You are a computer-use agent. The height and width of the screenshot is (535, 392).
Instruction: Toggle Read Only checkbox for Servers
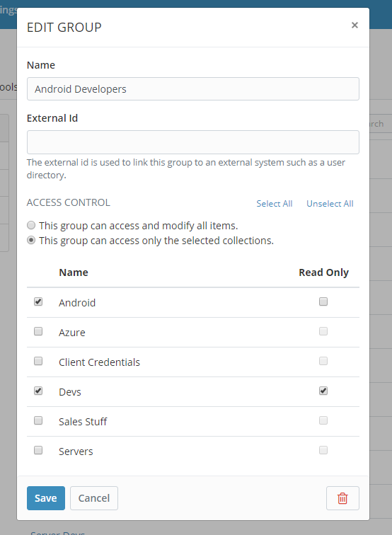(x=323, y=450)
